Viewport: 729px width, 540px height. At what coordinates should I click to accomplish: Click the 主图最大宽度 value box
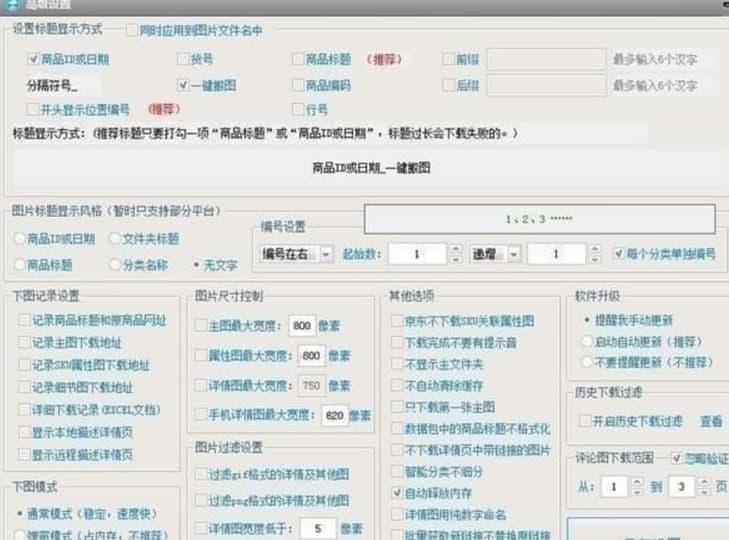click(302, 325)
